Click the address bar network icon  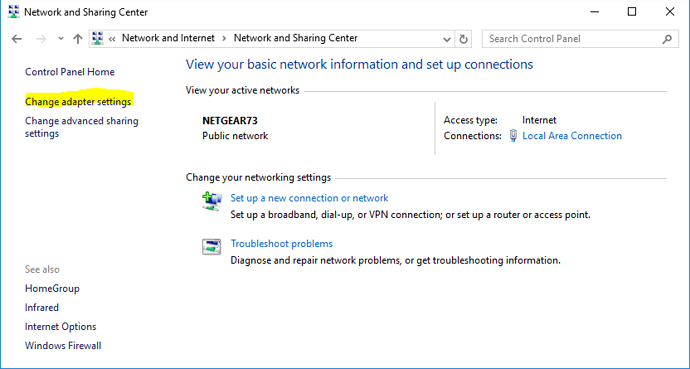point(98,38)
